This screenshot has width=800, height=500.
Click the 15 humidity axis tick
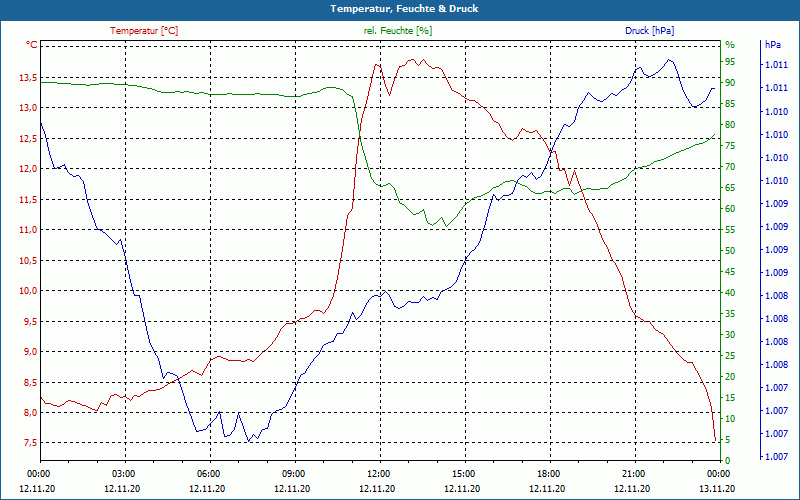coord(730,397)
